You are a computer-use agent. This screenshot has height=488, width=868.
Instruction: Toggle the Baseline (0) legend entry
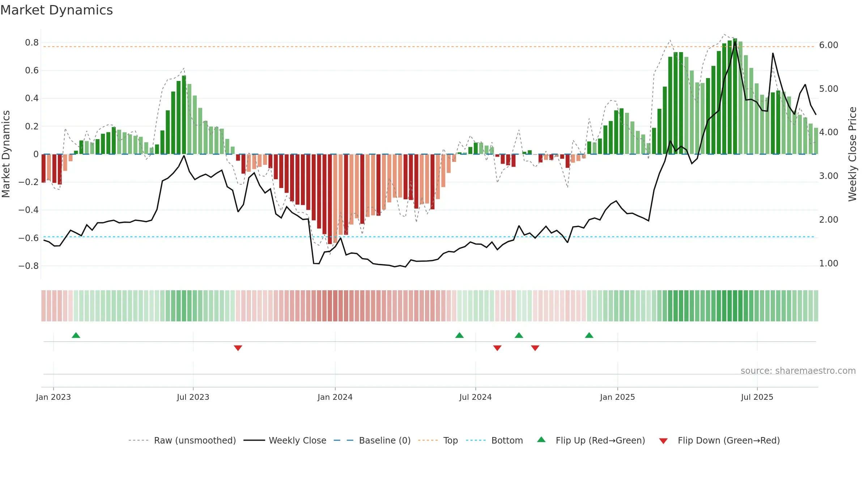coord(372,440)
